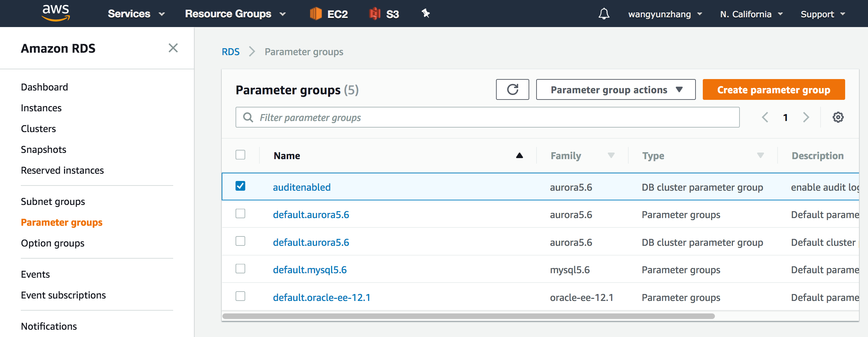Check the default.mysql5.6 row checkbox

pos(240,269)
